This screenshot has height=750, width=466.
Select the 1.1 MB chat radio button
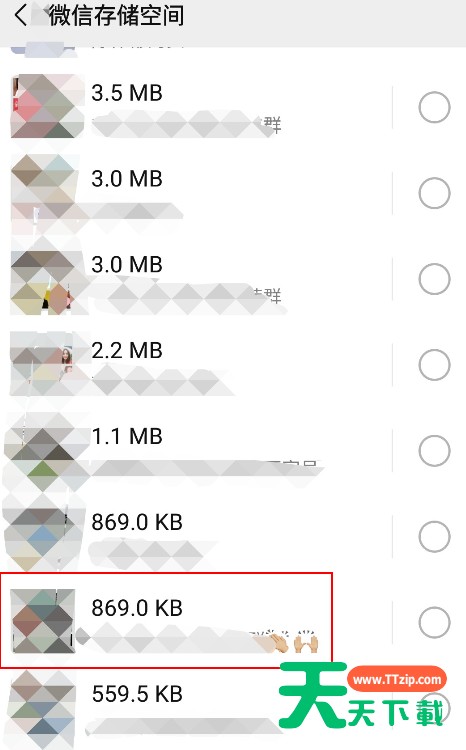pos(434,451)
